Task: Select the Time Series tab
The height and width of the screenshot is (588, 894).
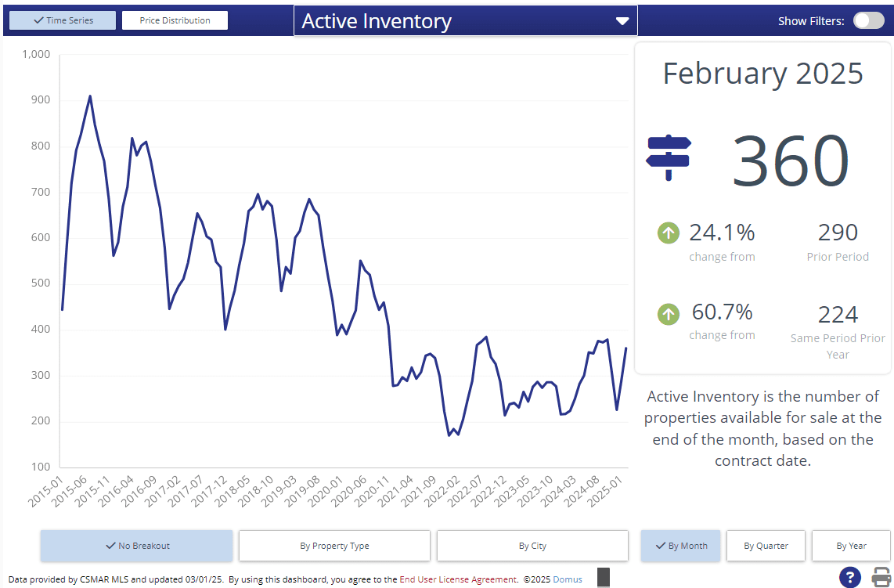Action: (x=63, y=20)
